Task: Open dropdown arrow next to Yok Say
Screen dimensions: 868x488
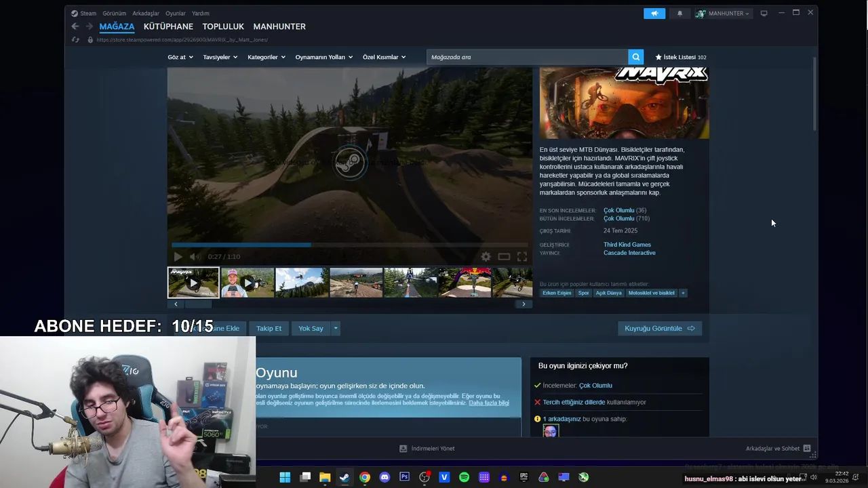Action: [x=335, y=328]
